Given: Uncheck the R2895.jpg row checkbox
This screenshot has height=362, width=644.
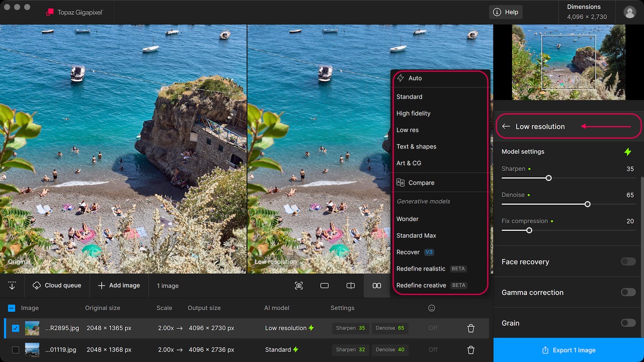Looking at the screenshot, I should (x=16, y=328).
